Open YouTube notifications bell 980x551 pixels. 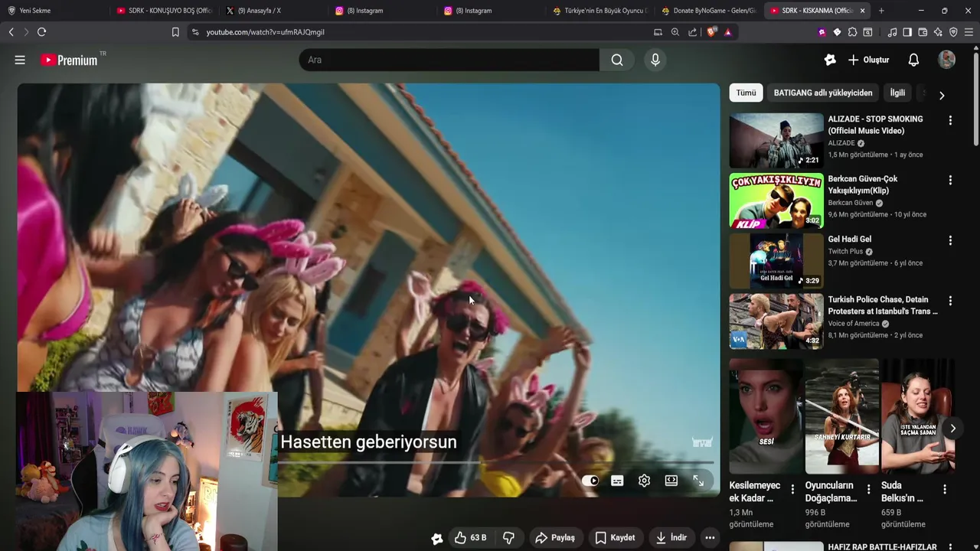913,60
